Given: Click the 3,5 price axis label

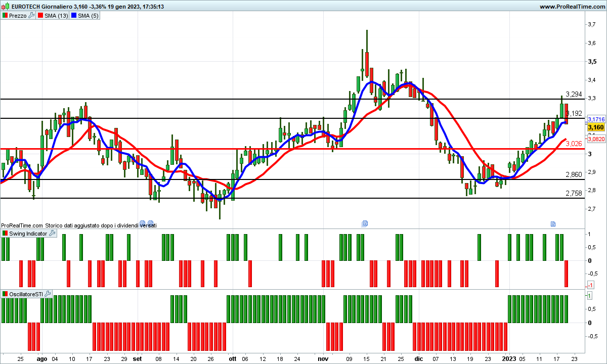Looking at the screenshot, I should coord(591,61).
